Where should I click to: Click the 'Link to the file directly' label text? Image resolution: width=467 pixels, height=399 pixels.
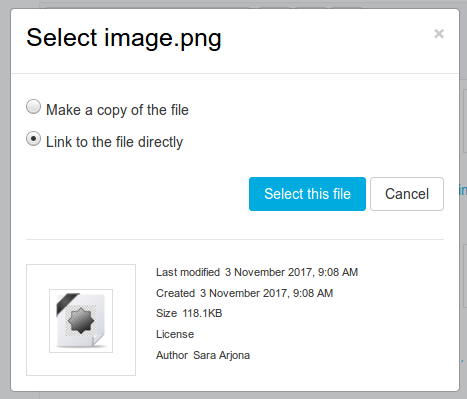point(114,142)
